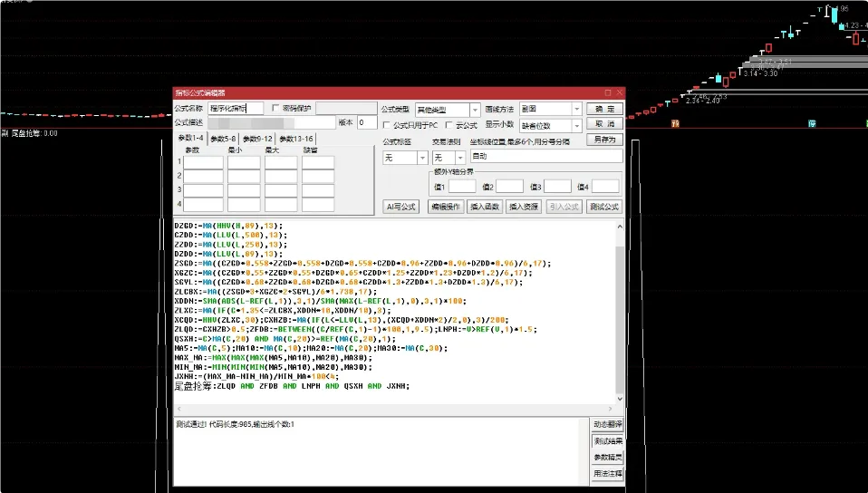Click row 1 最小 field
Screen dimensions: 868x493
[x=244, y=162]
